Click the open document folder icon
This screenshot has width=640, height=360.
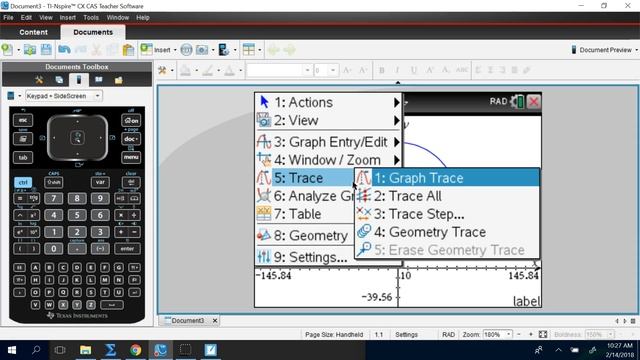tap(29, 50)
